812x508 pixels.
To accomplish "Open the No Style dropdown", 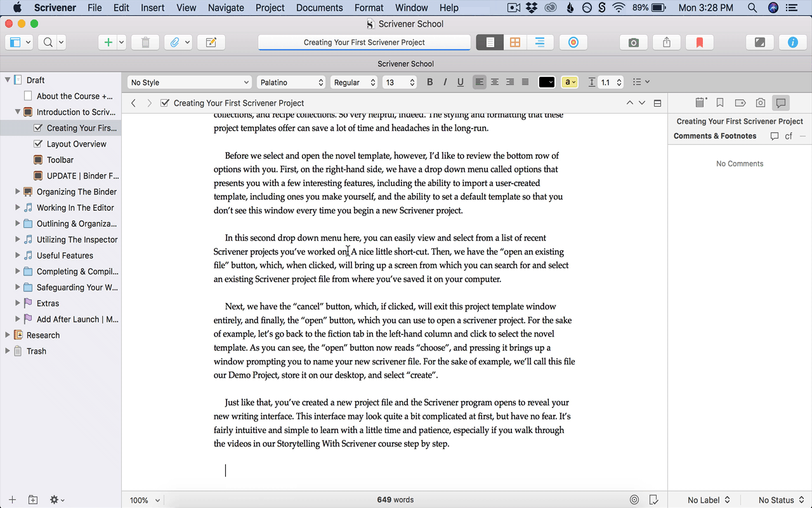I will pos(189,83).
